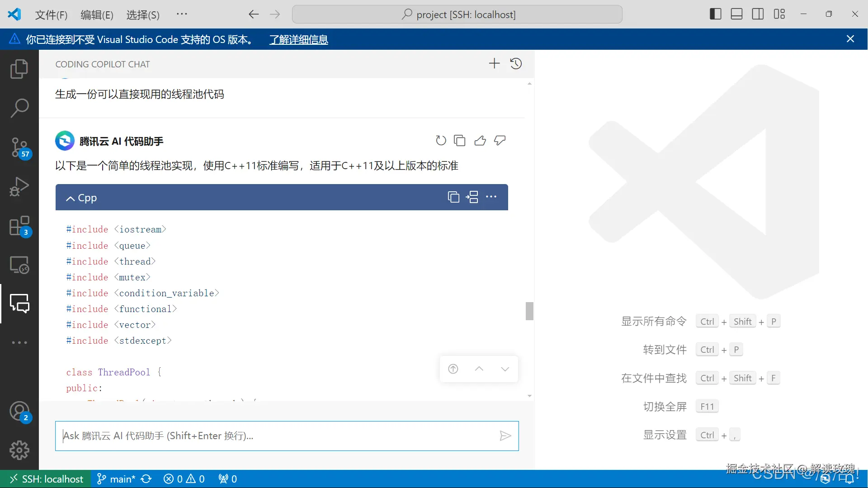The width and height of the screenshot is (868, 488).
Task: Click the '#include <condition_variable>' line
Action: pos(142,293)
